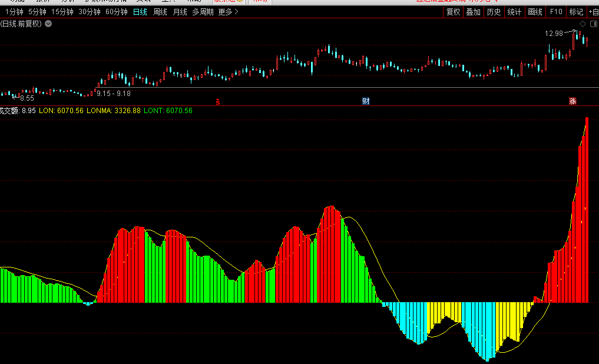Open the 历史 history button

(494, 12)
